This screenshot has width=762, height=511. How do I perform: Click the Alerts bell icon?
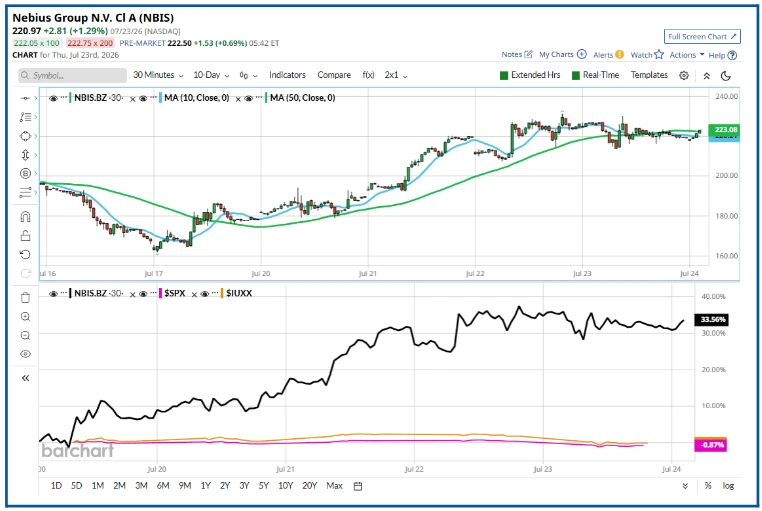pos(619,54)
